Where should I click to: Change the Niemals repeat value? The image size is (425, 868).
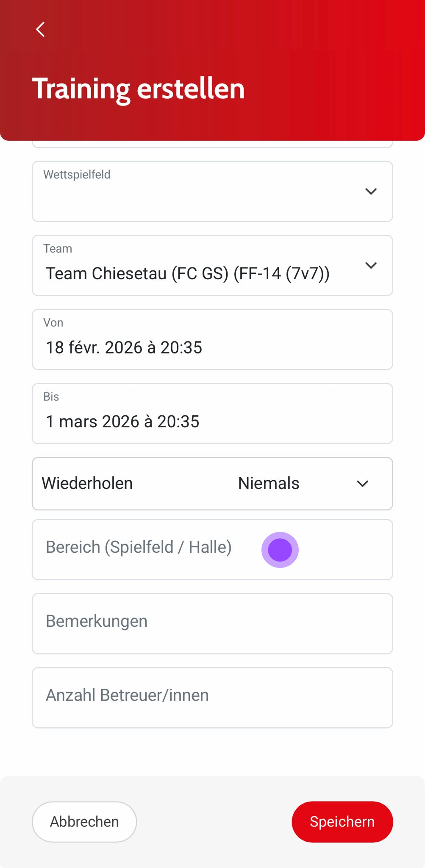269,484
